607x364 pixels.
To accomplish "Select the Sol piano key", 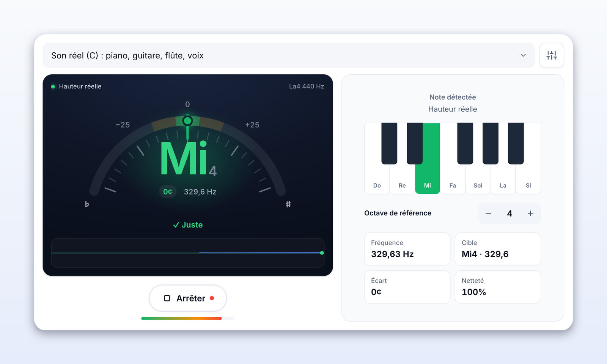I will click(x=478, y=180).
